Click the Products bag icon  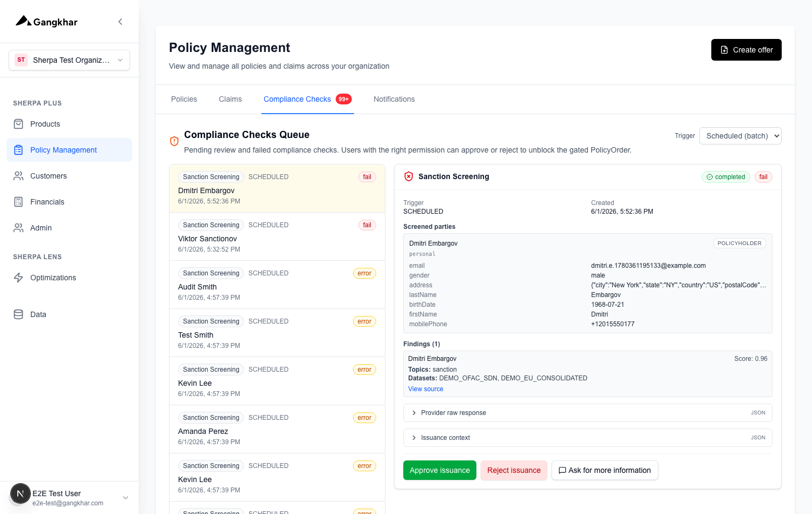(x=18, y=124)
